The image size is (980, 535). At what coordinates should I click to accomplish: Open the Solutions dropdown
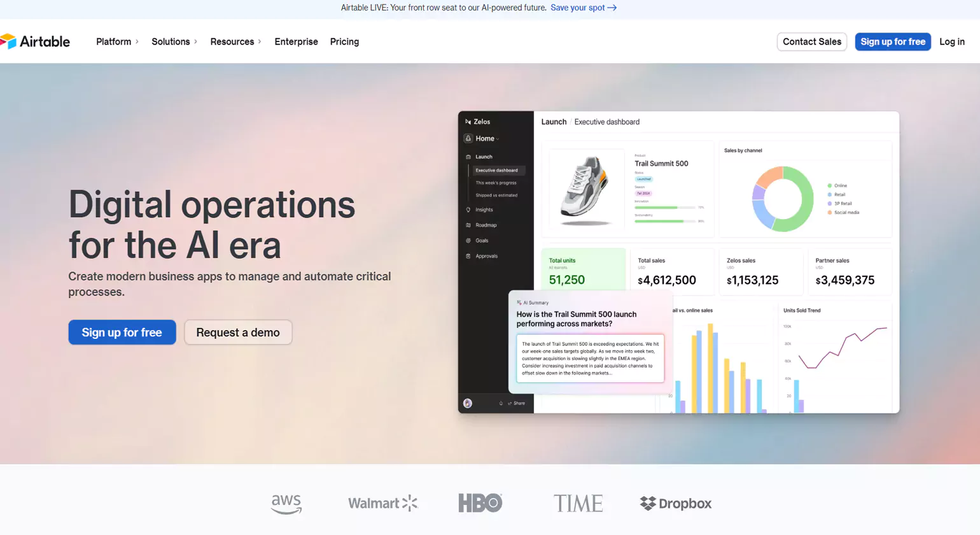click(x=170, y=41)
